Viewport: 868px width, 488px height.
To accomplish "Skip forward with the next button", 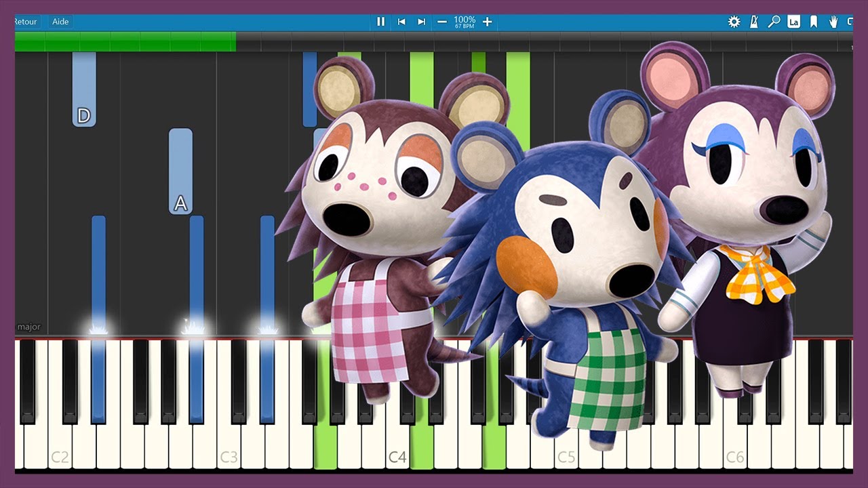I will click(x=421, y=22).
